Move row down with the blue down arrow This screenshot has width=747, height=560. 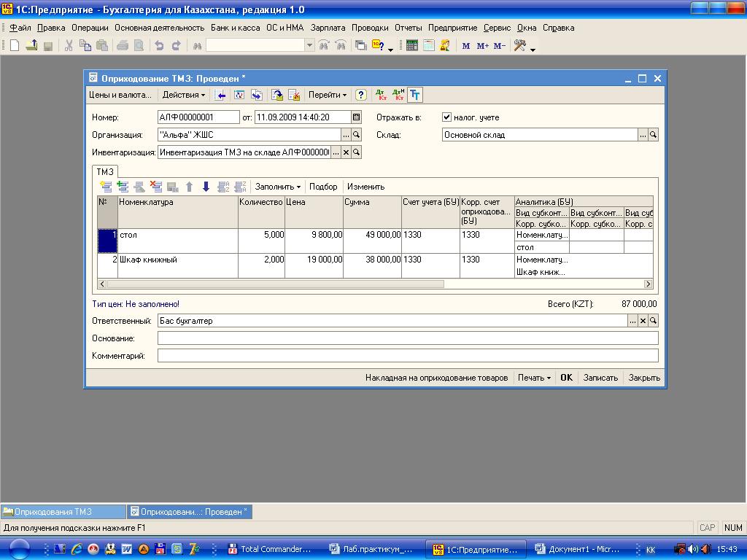click(206, 187)
